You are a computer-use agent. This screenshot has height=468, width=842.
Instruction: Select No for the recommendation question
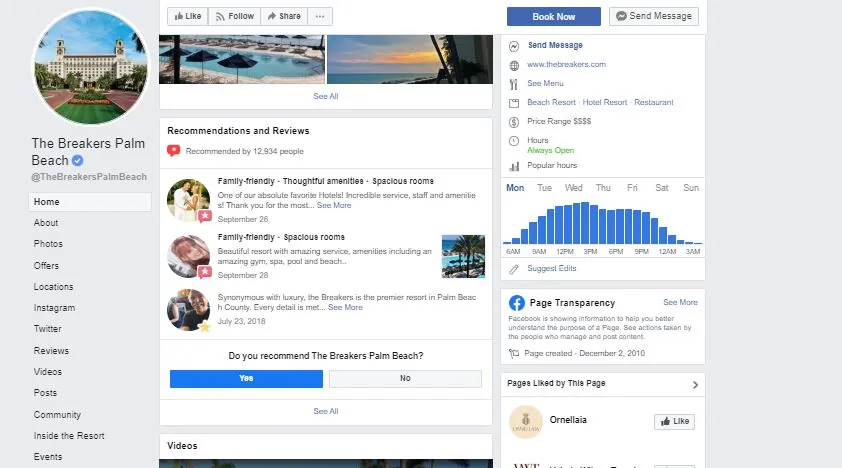[405, 379]
